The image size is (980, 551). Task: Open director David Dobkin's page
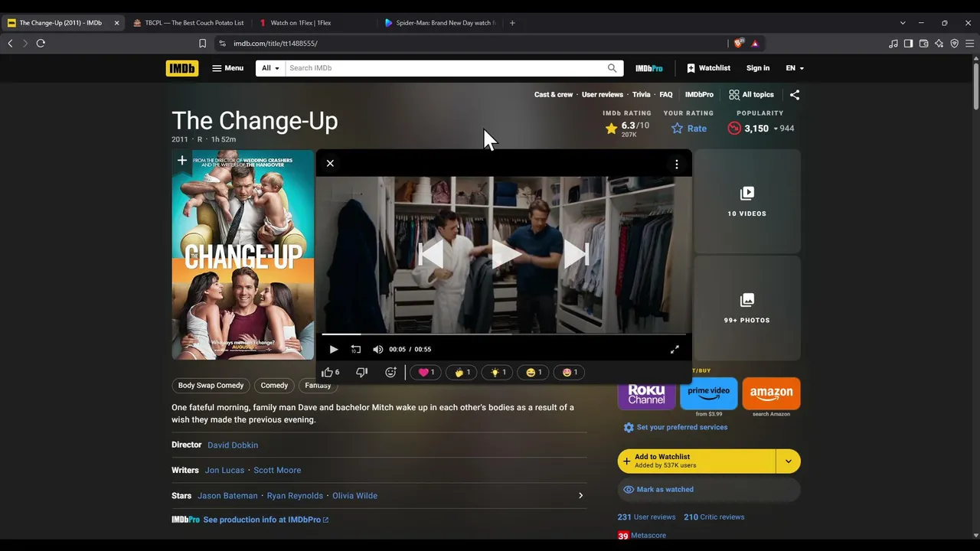[233, 445]
